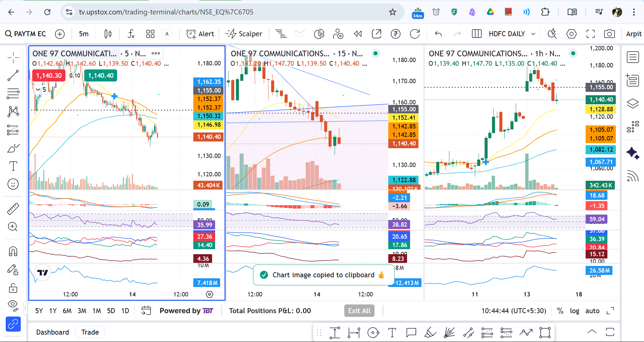Select the measure ruler tool
This screenshot has width=644, height=342.
[13, 209]
